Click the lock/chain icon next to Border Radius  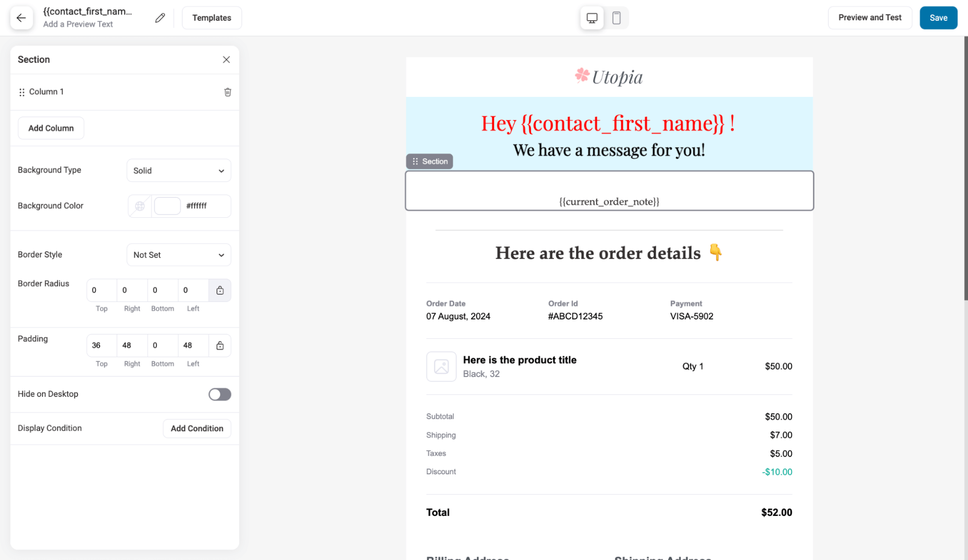(220, 290)
